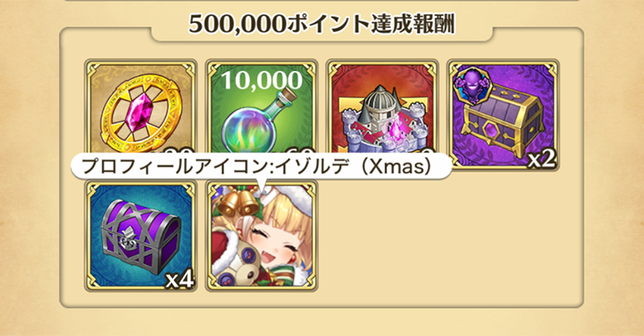Tap the 10,000 amount on the potion
644x336 pixels.
[x=262, y=80]
